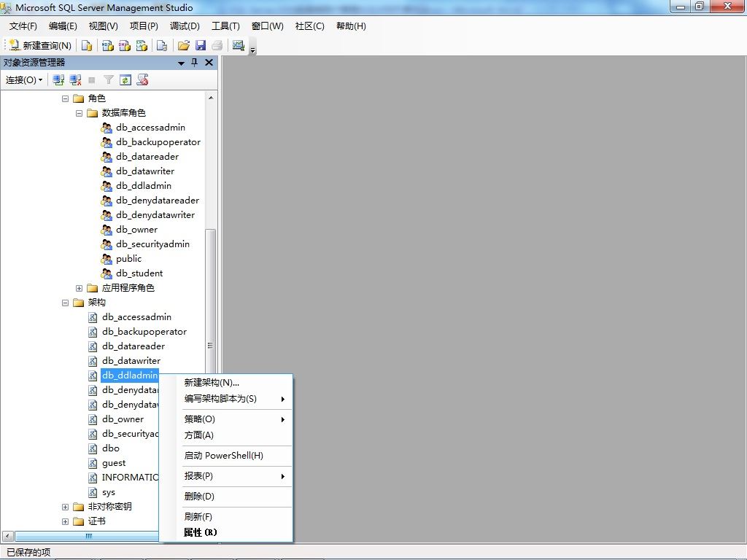Select the guest schema

[114, 463]
